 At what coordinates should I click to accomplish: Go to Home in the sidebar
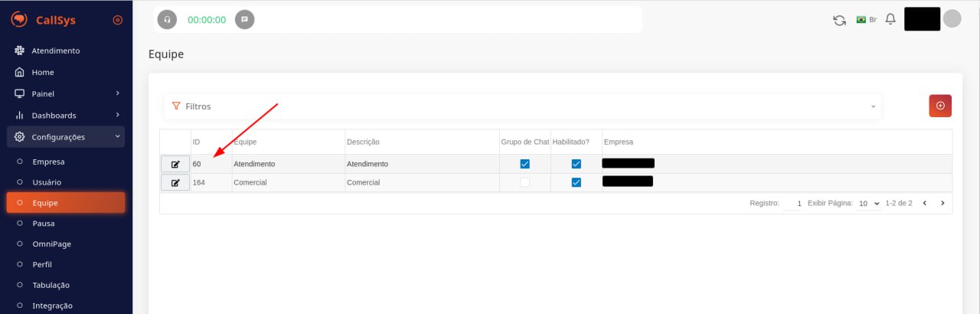(x=43, y=72)
